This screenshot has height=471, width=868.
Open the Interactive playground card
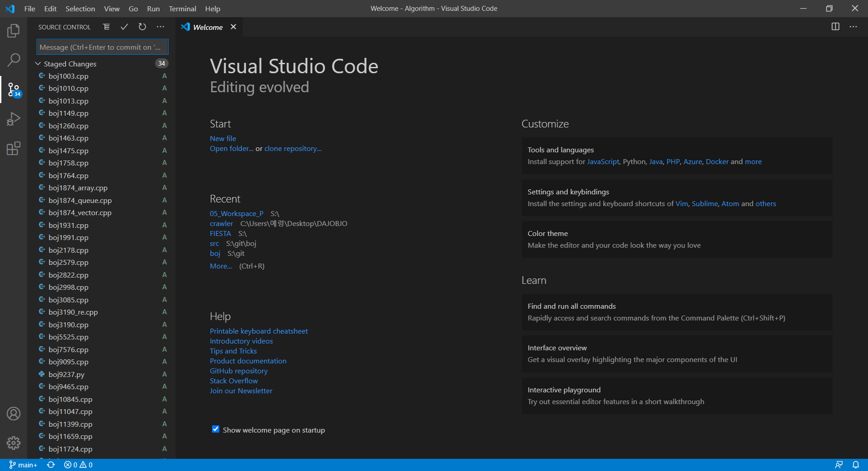click(677, 396)
